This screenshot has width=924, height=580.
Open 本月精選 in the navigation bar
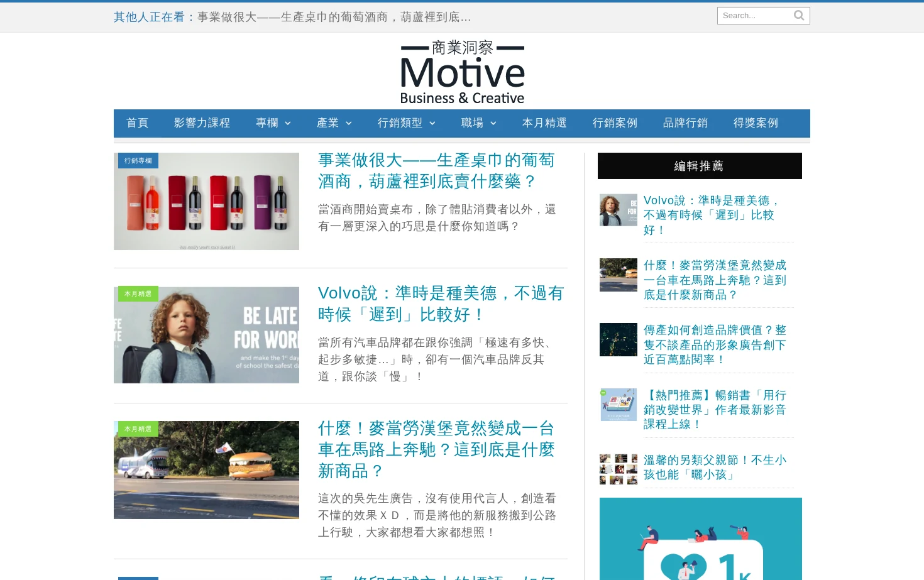[544, 123]
